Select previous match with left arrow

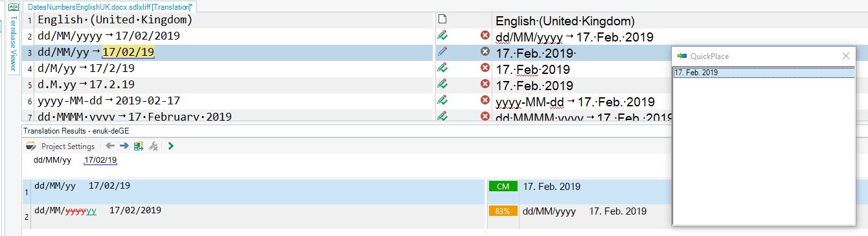pyautogui.click(x=110, y=147)
